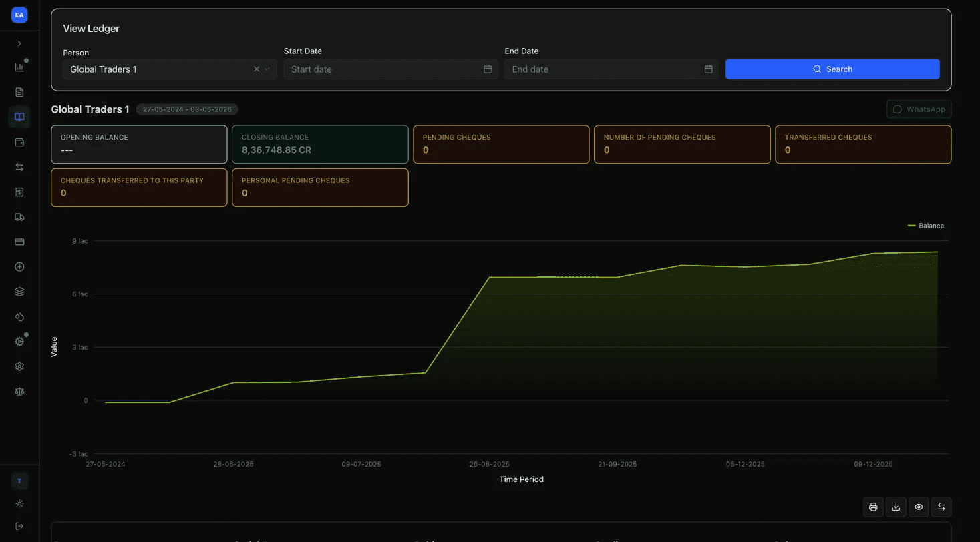The image size is (980, 542).
Task: Toggle the light/dark theme sun icon
Action: click(x=19, y=503)
